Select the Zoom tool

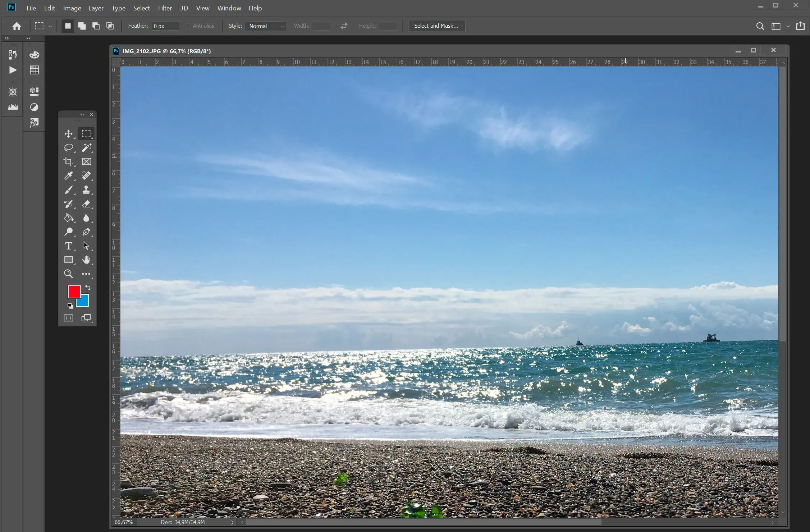(68, 273)
